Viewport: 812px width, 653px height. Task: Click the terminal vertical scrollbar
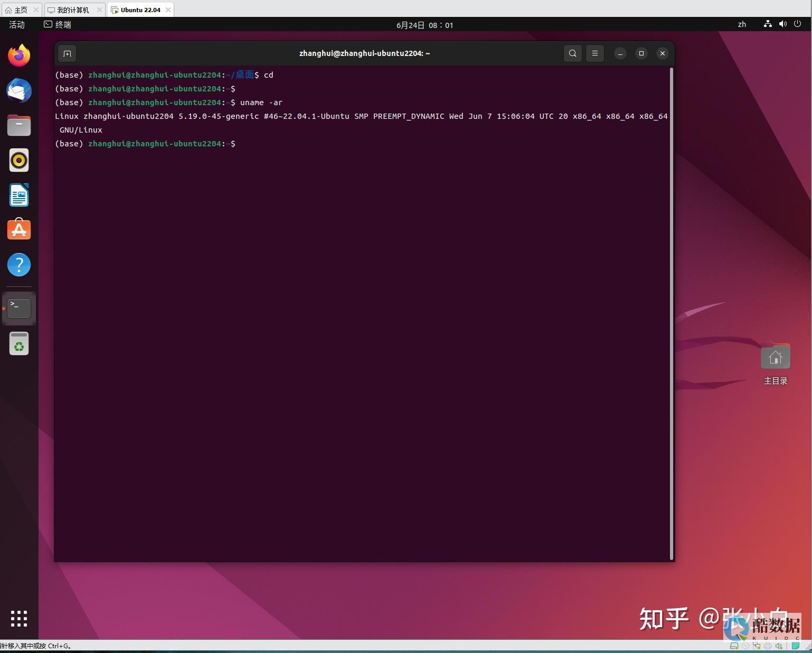(x=672, y=314)
